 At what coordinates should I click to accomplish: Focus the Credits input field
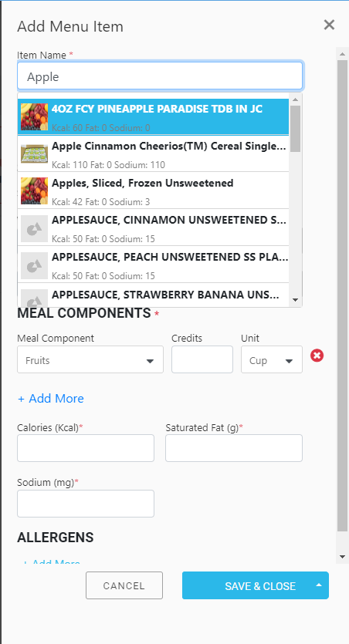click(202, 359)
